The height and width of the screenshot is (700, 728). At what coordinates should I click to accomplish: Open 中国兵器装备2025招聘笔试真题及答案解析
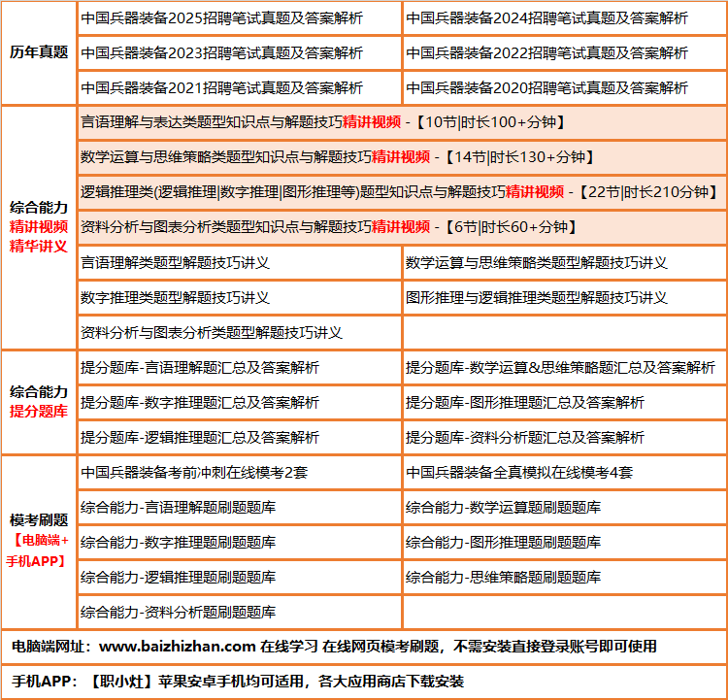(x=222, y=18)
